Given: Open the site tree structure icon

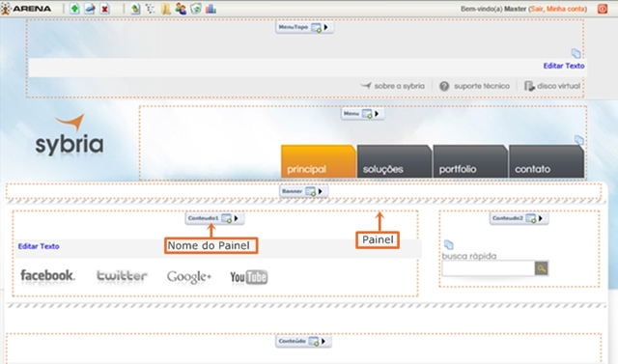Looking at the screenshot, I should (x=151, y=9).
